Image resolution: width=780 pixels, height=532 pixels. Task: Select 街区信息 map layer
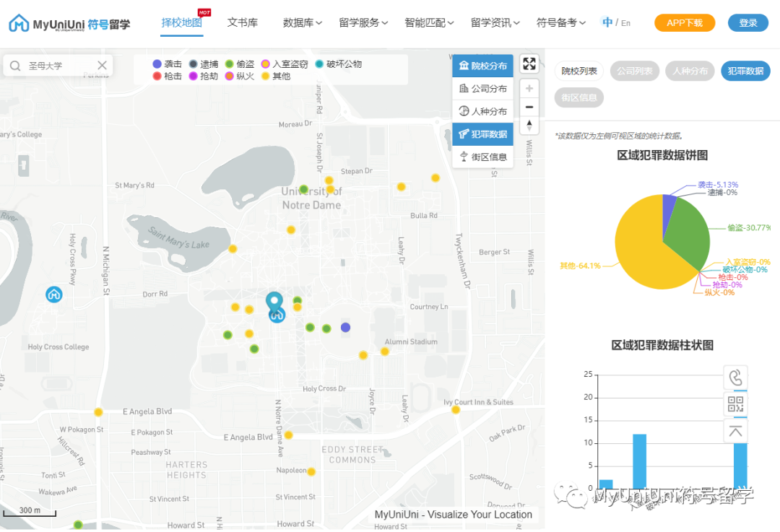point(482,157)
